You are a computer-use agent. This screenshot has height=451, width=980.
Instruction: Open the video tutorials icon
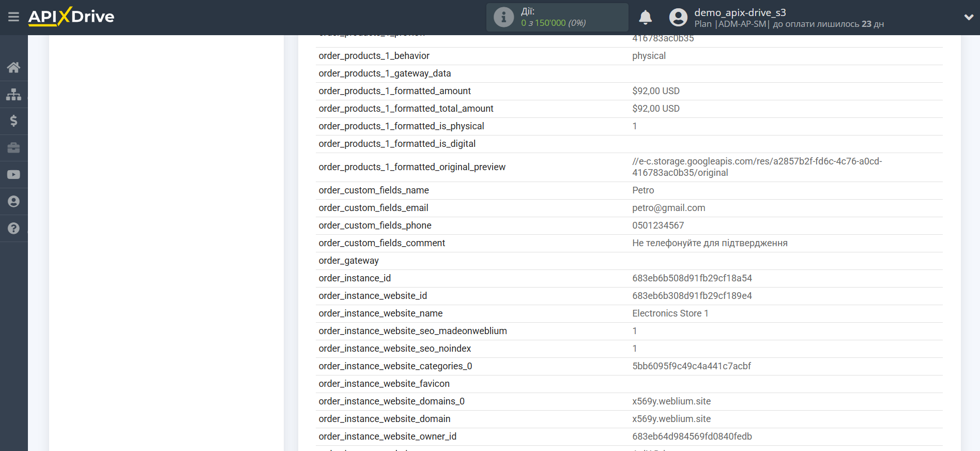(14, 175)
